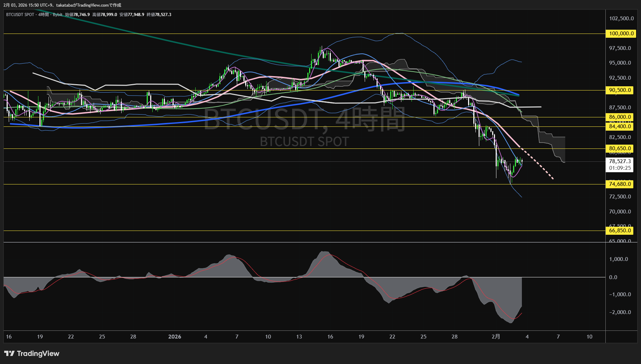
Task: Click the BTCUSDT SPOT symbol title
Action: 20,15
